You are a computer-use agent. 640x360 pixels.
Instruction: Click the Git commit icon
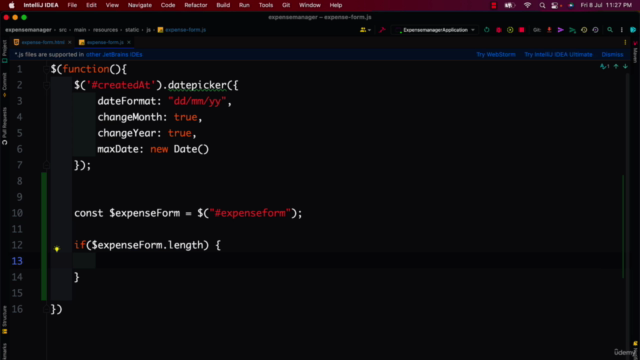click(x=560, y=30)
